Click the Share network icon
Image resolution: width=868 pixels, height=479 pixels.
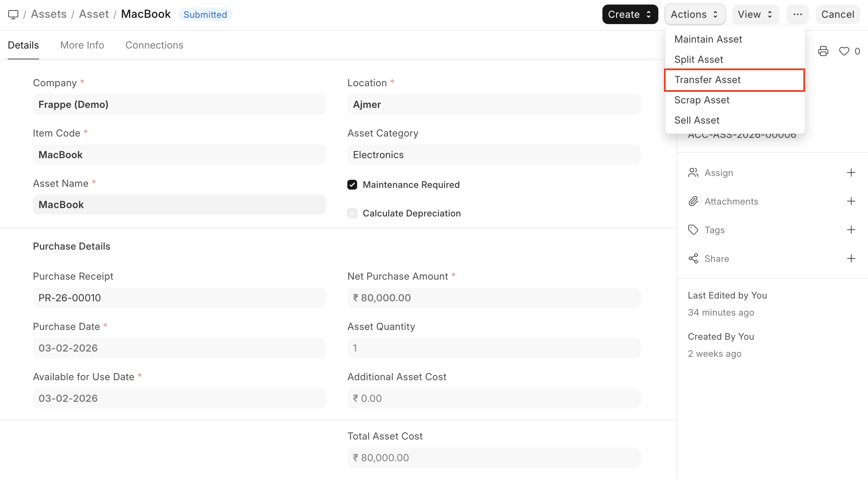pos(693,258)
